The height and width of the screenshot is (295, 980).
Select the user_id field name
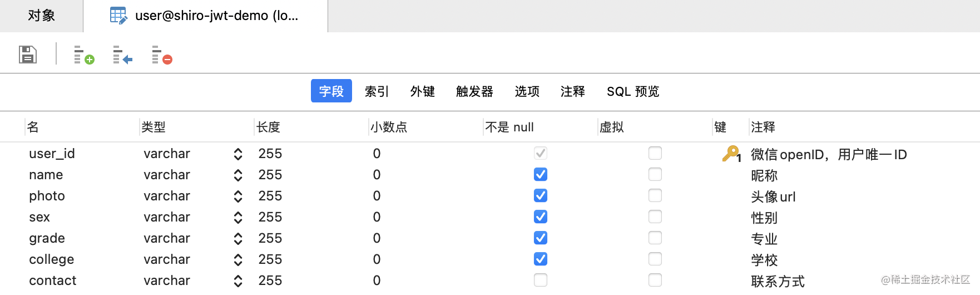click(52, 154)
